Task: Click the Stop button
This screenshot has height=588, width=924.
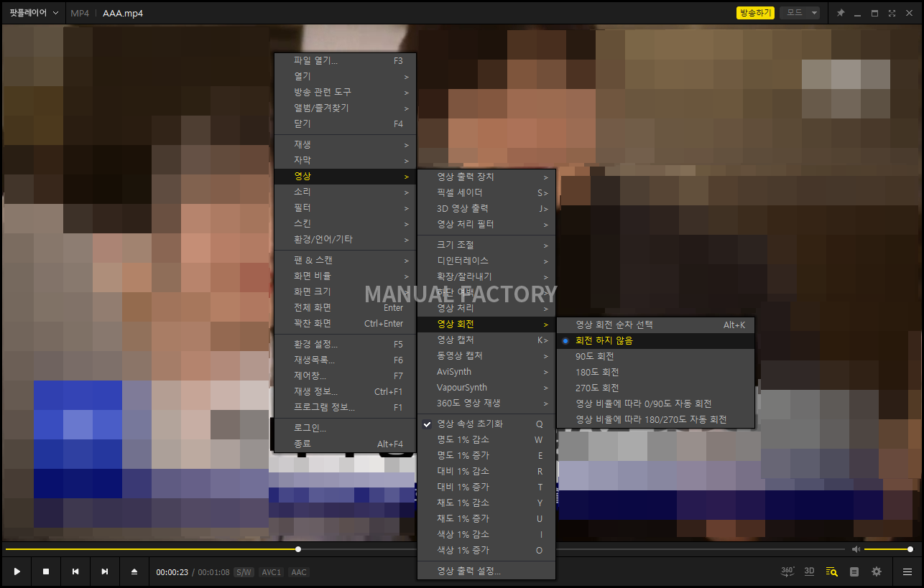Action: tap(46, 571)
